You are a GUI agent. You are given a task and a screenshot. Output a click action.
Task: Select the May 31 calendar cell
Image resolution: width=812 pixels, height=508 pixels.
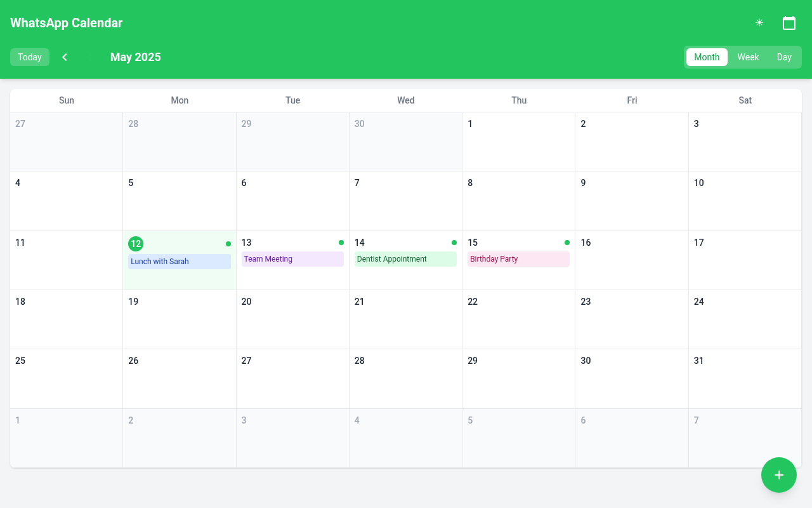tap(745, 378)
